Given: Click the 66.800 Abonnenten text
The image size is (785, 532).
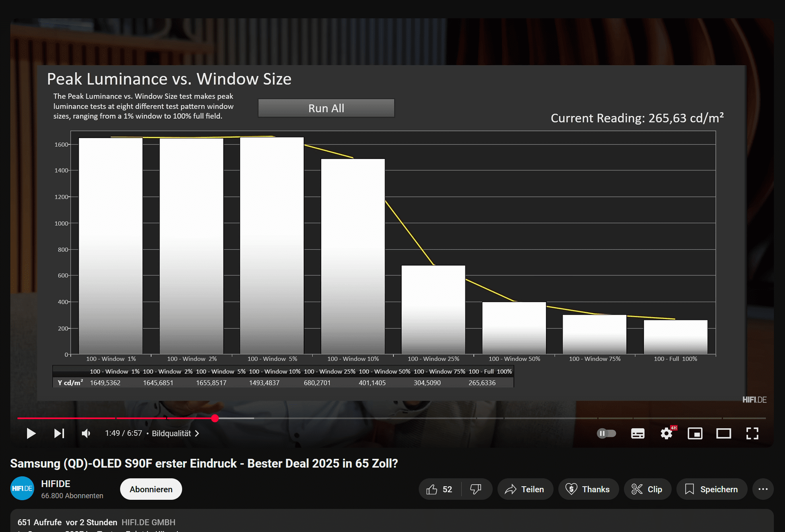Looking at the screenshot, I should [x=72, y=496].
